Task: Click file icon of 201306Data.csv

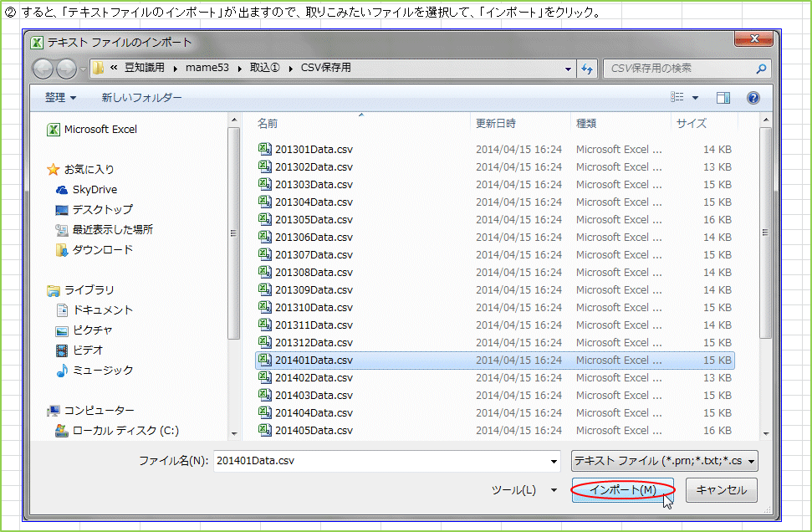Action: click(264, 238)
